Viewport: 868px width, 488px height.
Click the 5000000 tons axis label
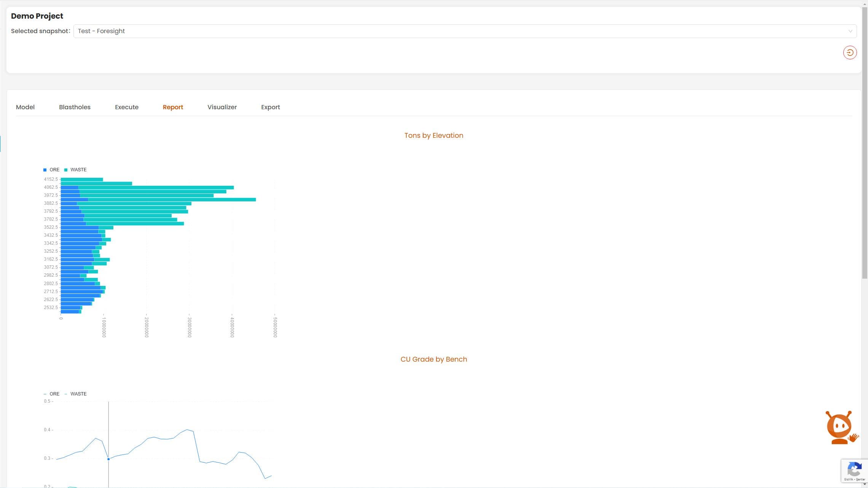click(x=275, y=327)
